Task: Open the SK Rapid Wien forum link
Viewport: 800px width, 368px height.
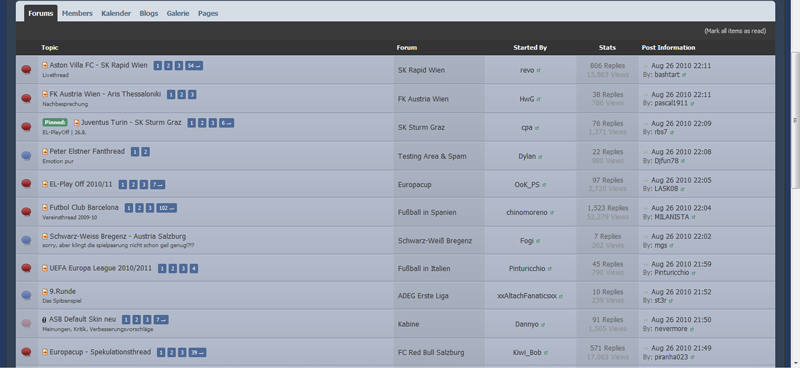Action: [421, 70]
